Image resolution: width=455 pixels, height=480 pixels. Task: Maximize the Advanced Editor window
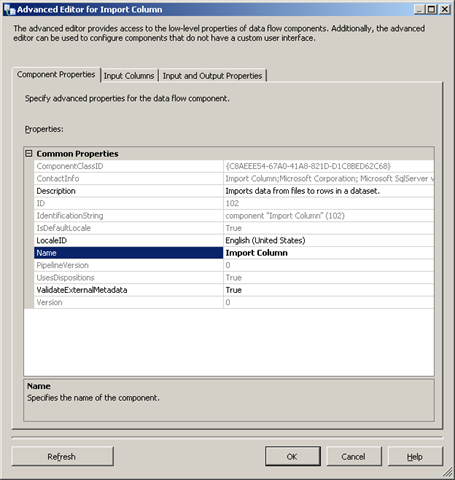(x=431, y=9)
